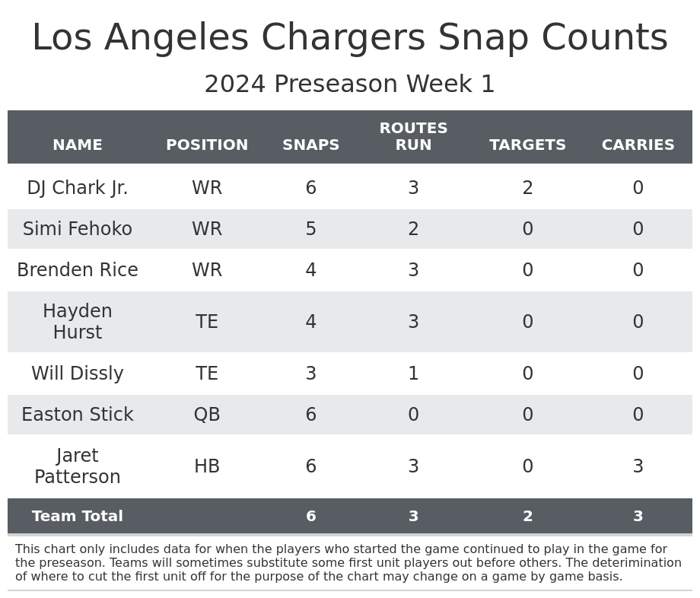Click the NAME column header
Image resolution: width=700 pixels, height=598 pixels.
(x=78, y=145)
